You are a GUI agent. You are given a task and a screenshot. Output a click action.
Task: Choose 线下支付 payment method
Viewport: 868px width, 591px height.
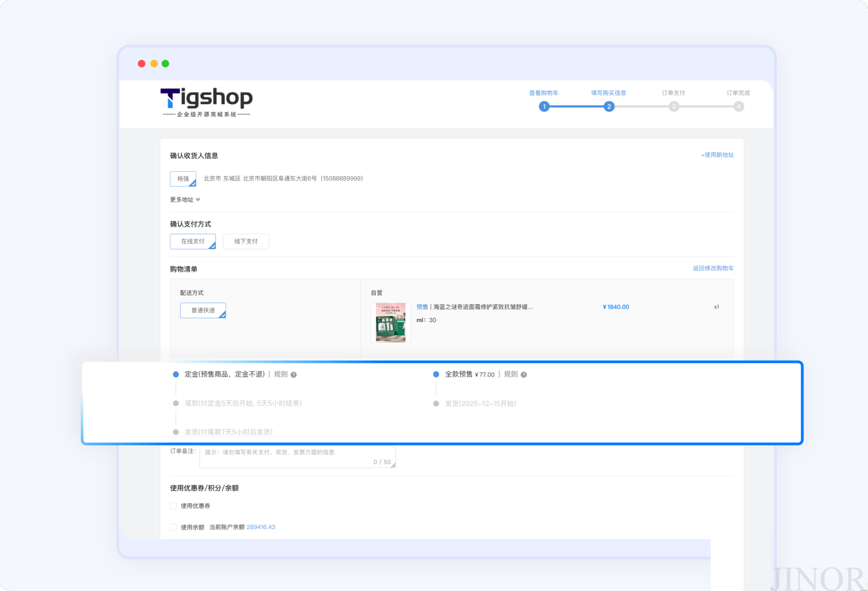246,241
